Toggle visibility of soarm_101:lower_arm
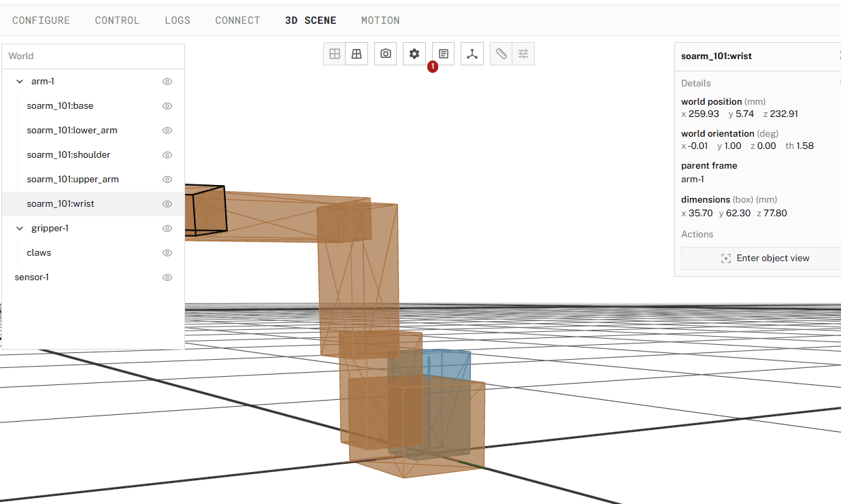The image size is (841, 504). [x=167, y=131]
